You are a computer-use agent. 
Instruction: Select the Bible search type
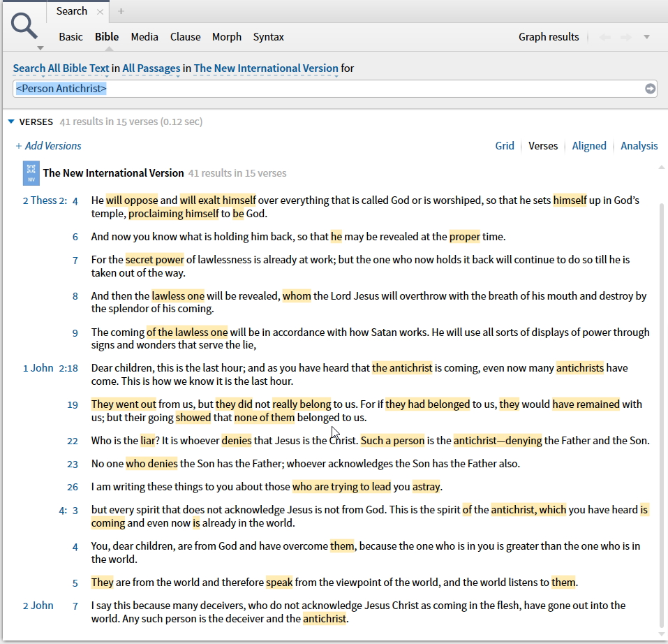[x=107, y=37]
